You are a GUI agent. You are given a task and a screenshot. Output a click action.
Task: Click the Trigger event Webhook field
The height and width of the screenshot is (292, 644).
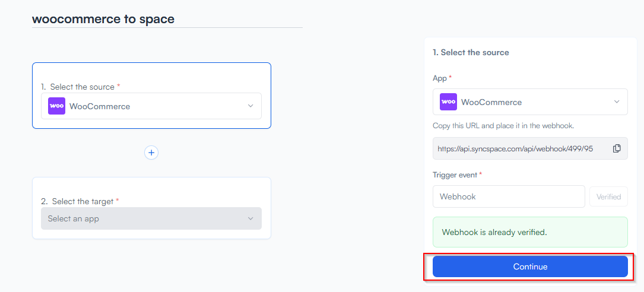tap(509, 196)
